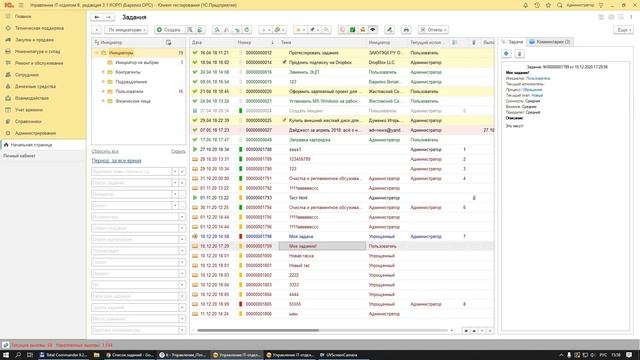Expand the Физические лица tree node

(103, 101)
